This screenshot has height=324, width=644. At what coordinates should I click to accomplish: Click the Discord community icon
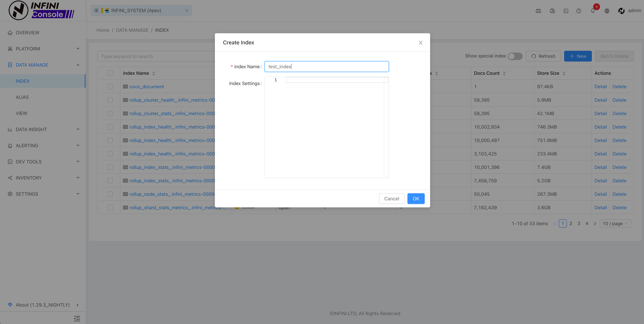pyautogui.click(x=538, y=11)
